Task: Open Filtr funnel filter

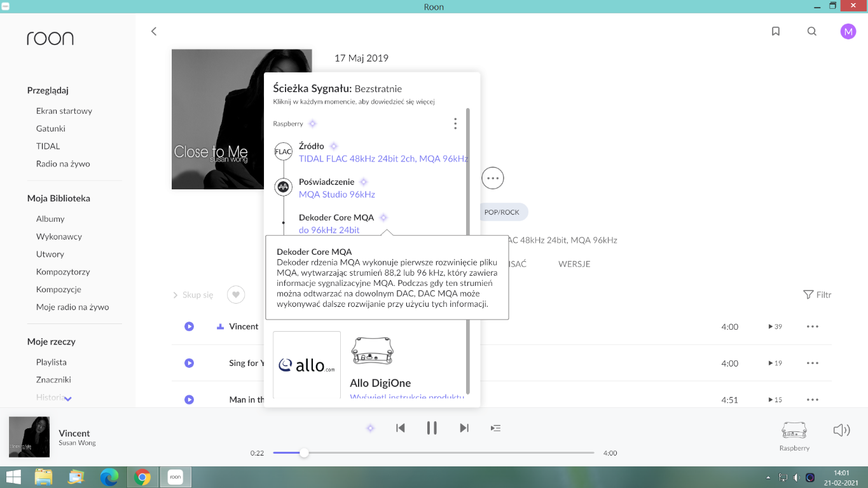Action: (817, 295)
